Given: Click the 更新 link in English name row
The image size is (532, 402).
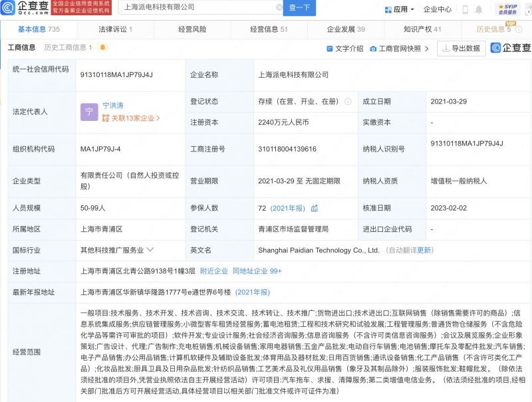Looking at the screenshot, I should pyautogui.click(x=424, y=250).
